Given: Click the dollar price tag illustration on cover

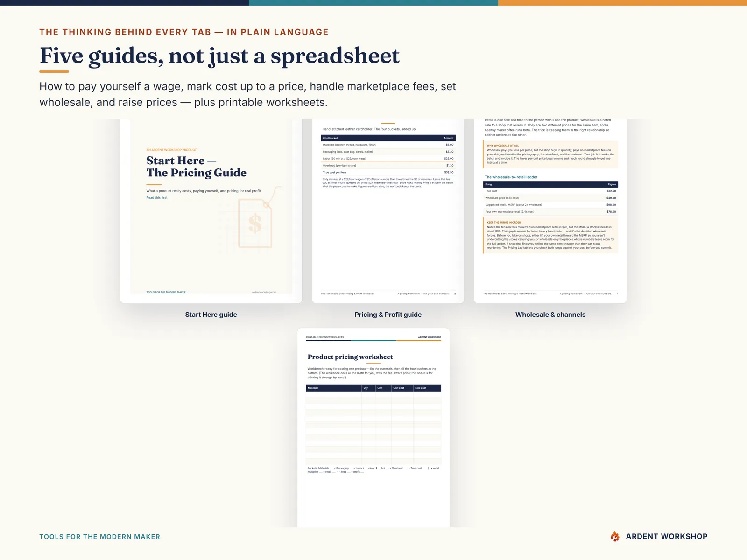Looking at the screenshot, I should (x=255, y=223).
